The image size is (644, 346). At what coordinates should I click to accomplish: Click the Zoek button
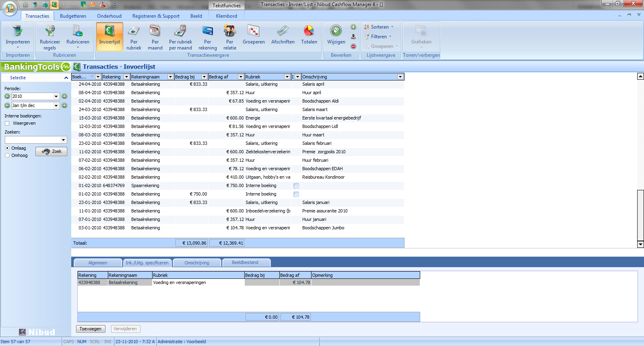tap(51, 151)
